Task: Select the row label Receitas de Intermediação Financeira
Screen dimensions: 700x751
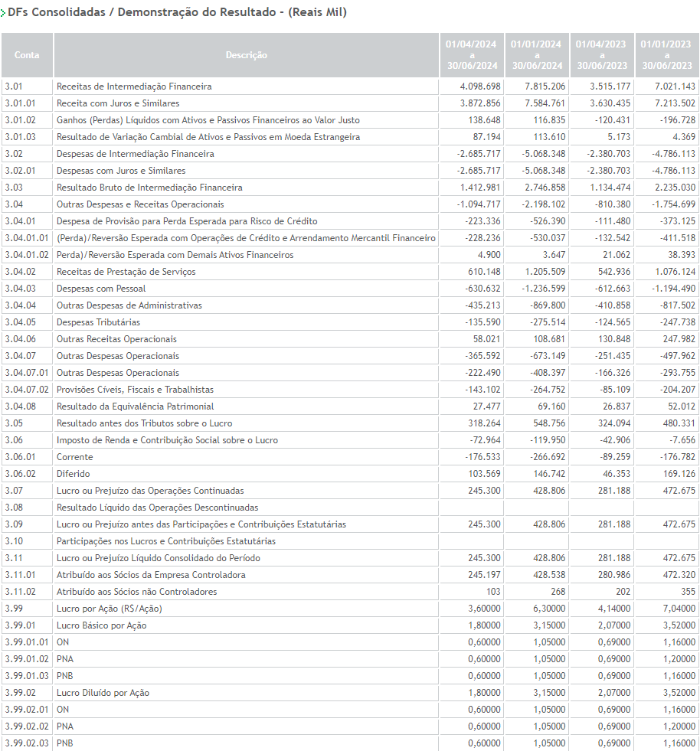Action: point(134,87)
